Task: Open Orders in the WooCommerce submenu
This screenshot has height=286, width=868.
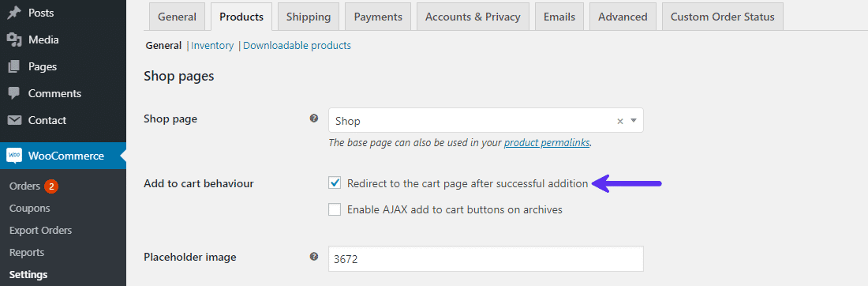Action: pyautogui.click(x=25, y=186)
